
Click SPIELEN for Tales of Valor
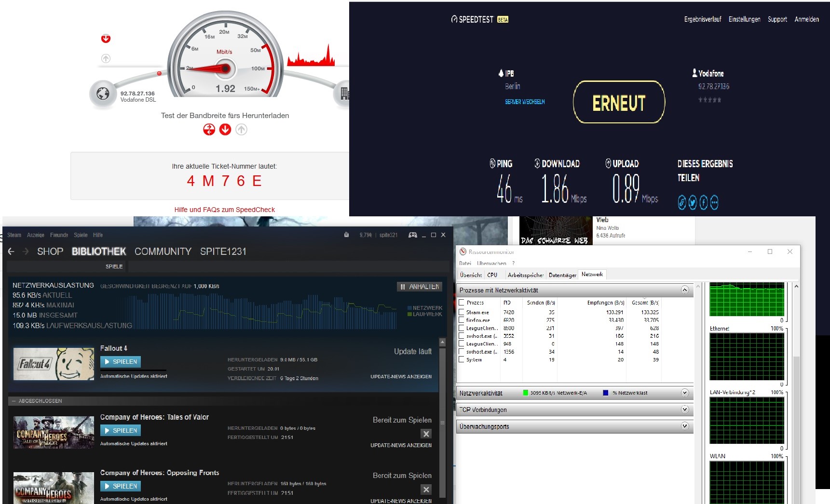coord(121,430)
